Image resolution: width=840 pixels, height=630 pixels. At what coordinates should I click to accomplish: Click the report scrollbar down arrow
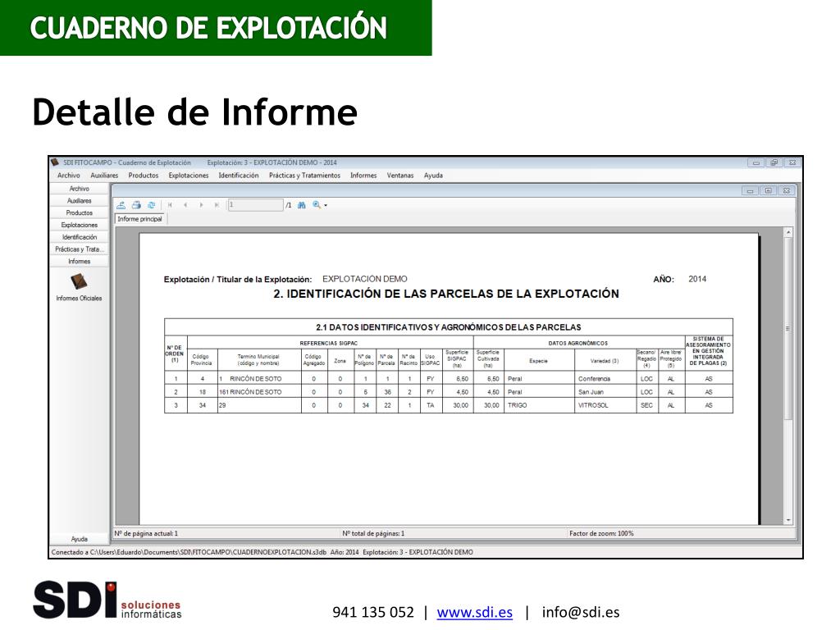[x=788, y=519]
